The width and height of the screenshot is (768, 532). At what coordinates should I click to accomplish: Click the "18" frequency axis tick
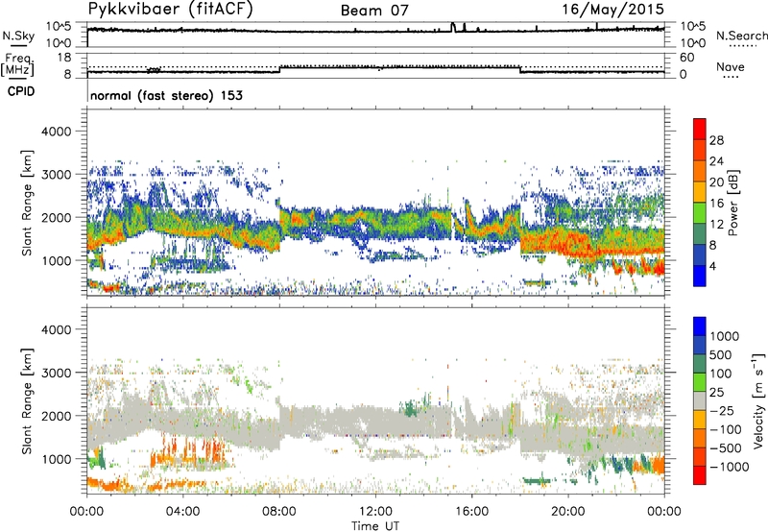tap(63, 58)
